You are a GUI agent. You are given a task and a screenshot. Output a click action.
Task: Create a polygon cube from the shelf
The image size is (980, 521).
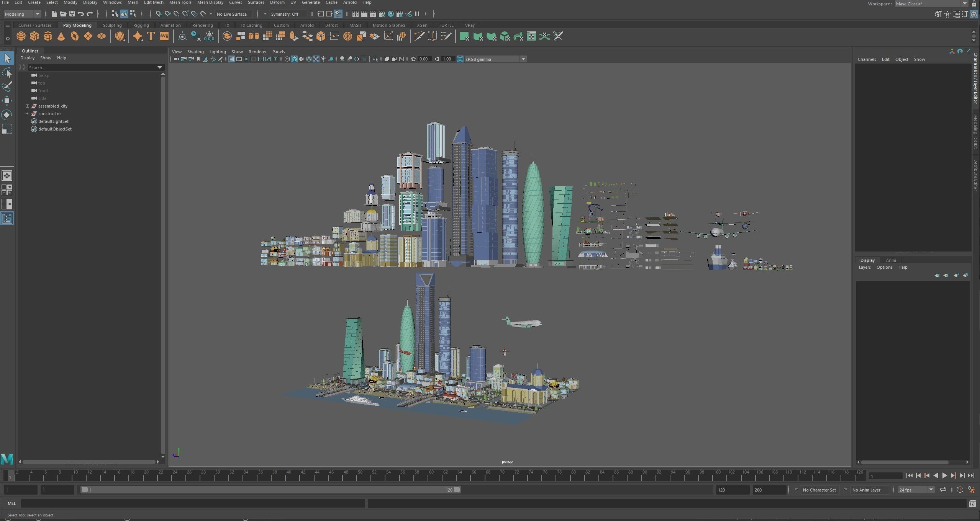coord(34,36)
